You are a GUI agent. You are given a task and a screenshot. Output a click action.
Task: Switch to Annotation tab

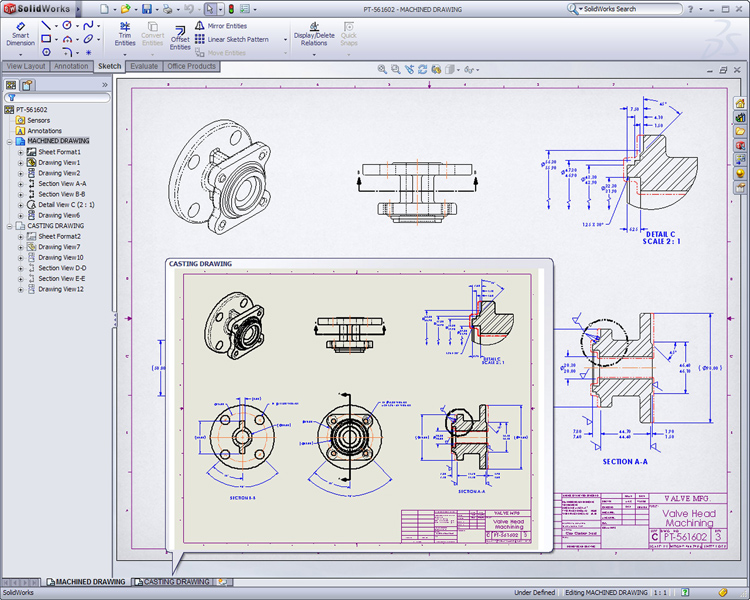tap(71, 66)
